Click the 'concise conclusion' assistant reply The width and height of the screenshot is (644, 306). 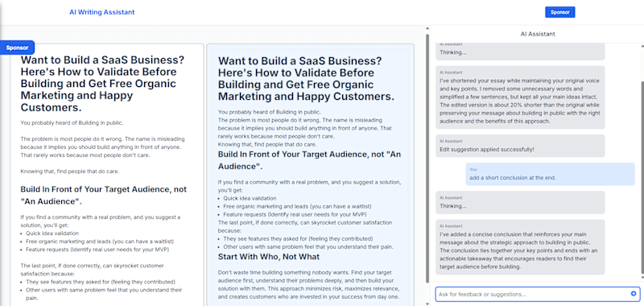520,247
